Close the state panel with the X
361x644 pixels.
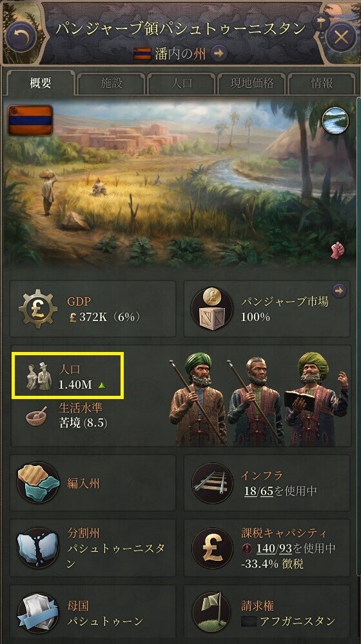point(340,37)
